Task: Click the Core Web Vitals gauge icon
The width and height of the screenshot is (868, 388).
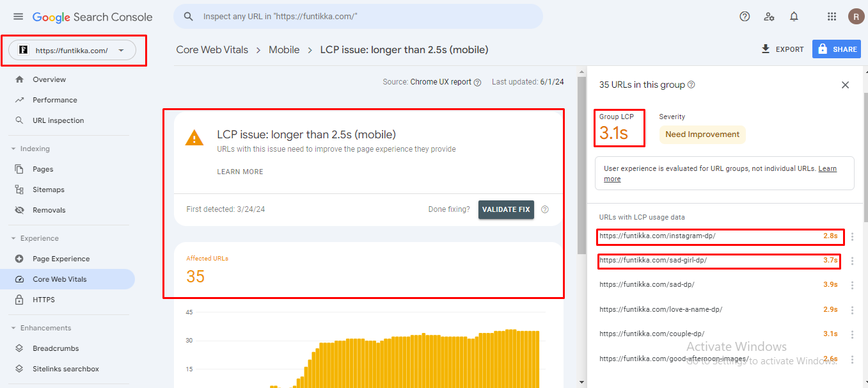Action: click(19, 279)
